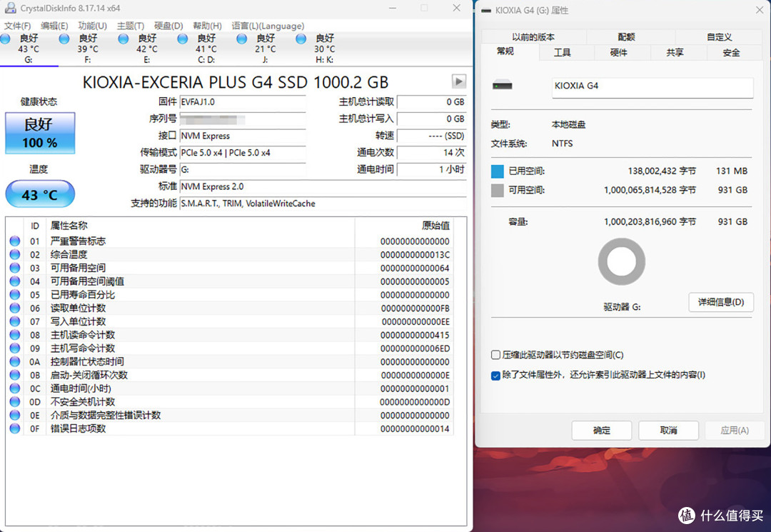The width and height of the screenshot is (771, 532).
Task: Click the 确定 confirm button
Action: click(x=601, y=431)
